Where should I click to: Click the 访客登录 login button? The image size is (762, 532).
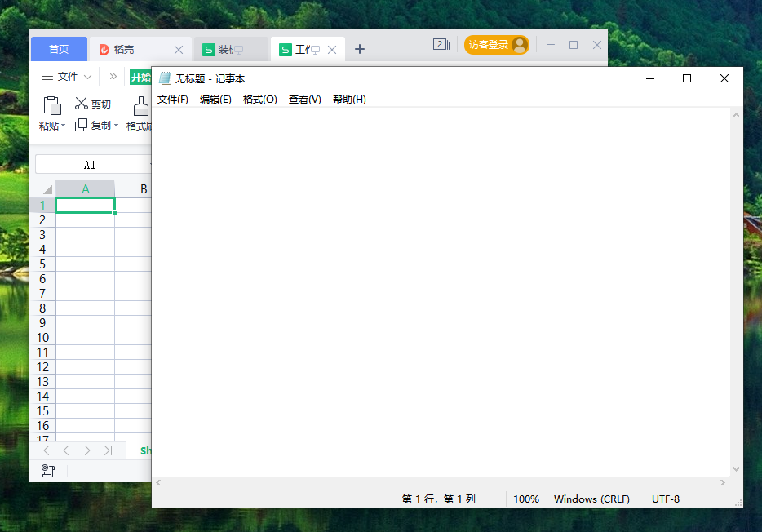click(496, 45)
